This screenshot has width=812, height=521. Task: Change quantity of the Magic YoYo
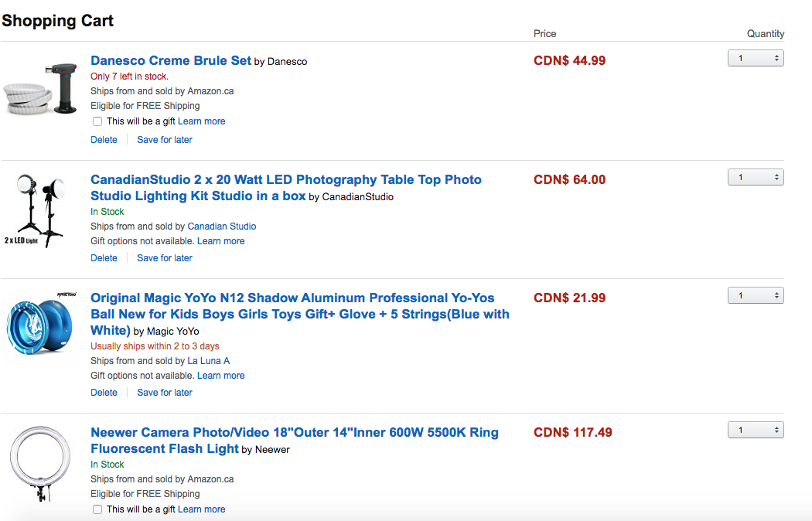click(x=756, y=296)
